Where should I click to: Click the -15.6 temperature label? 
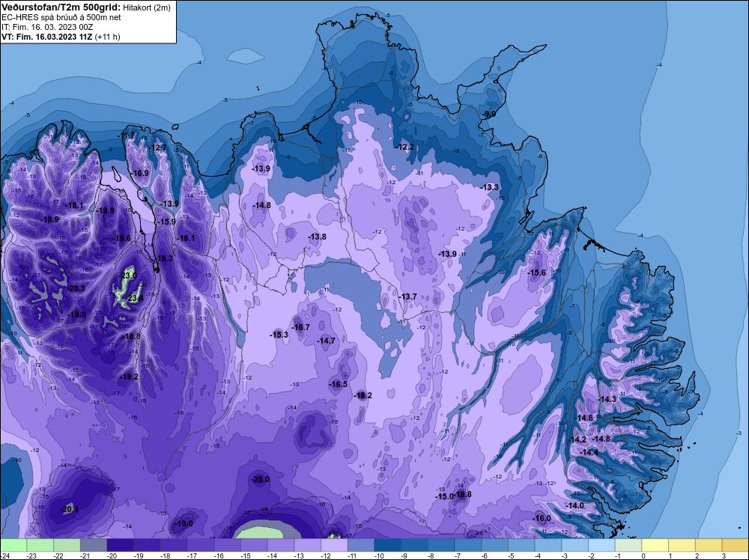(x=536, y=273)
